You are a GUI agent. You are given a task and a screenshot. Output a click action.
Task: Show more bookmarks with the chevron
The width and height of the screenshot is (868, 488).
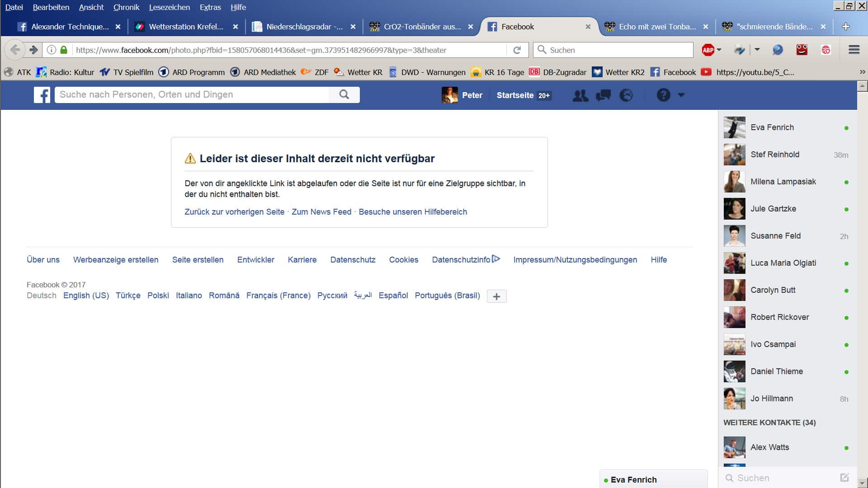coord(862,72)
